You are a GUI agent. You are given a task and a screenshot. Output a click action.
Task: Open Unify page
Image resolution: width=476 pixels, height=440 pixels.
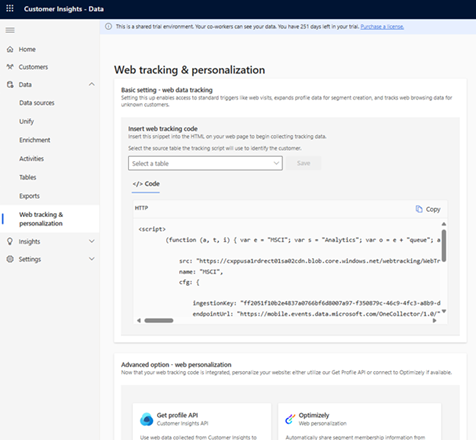pos(26,122)
